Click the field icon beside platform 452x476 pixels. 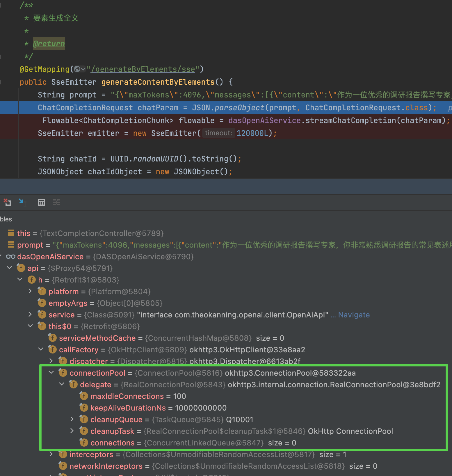point(42,291)
